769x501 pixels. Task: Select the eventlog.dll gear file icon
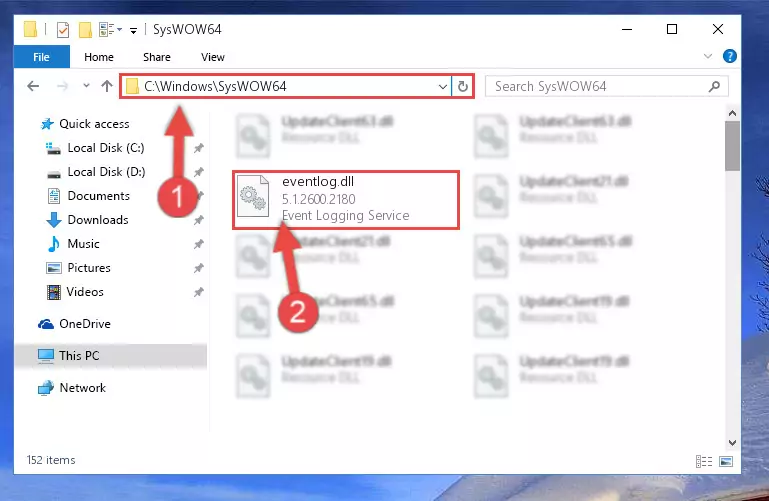pyautogui.click(x=253, y=196)
